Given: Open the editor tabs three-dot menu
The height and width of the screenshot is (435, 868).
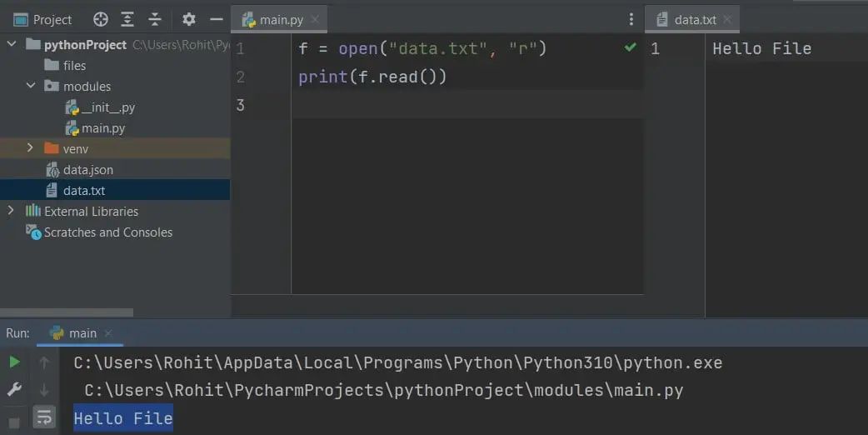Looking at the screenshot, I should [x=631, y=19].
